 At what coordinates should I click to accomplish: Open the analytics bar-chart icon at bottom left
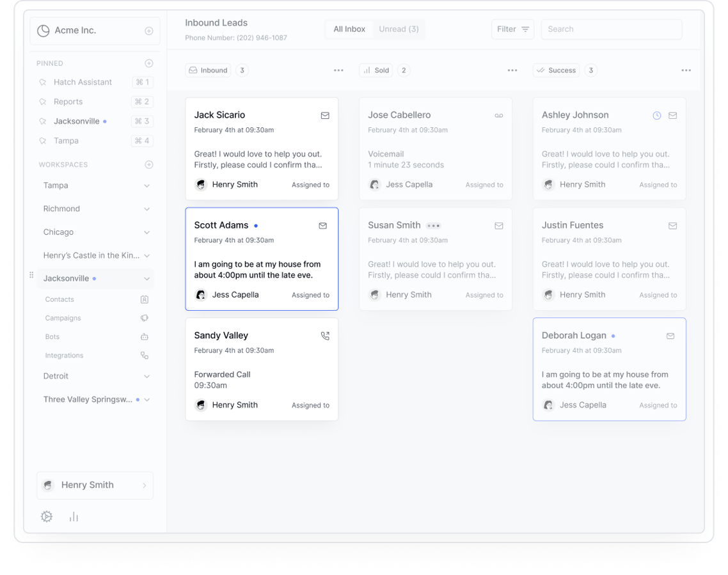(74, 516)
